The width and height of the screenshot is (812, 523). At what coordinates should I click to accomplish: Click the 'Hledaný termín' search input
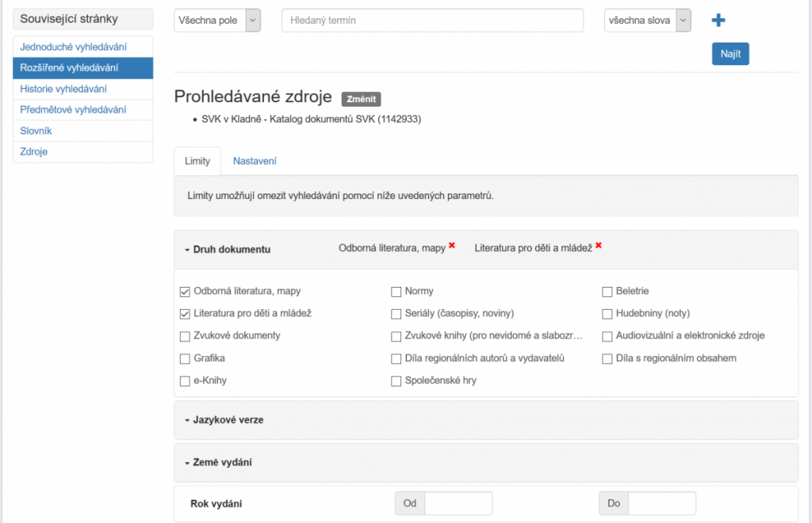tap(432, 21)
